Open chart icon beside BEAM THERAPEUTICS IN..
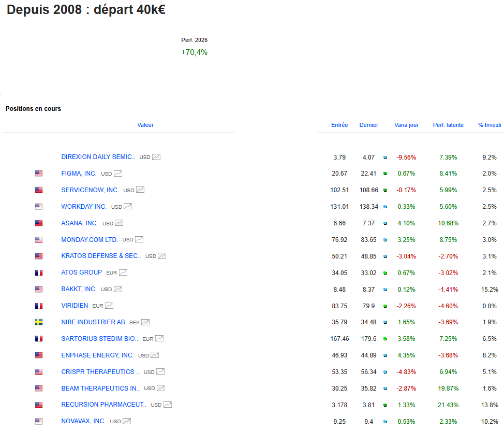Viewport: 504px width, 431px height. (161, 388)
